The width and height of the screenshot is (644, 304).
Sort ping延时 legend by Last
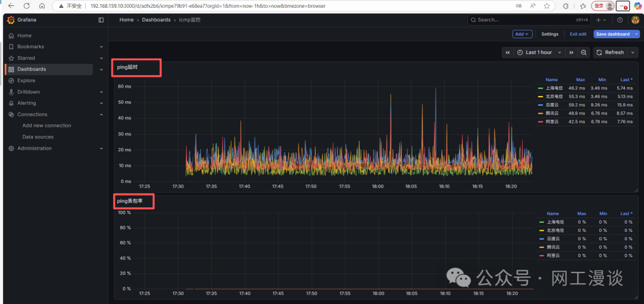626,80
